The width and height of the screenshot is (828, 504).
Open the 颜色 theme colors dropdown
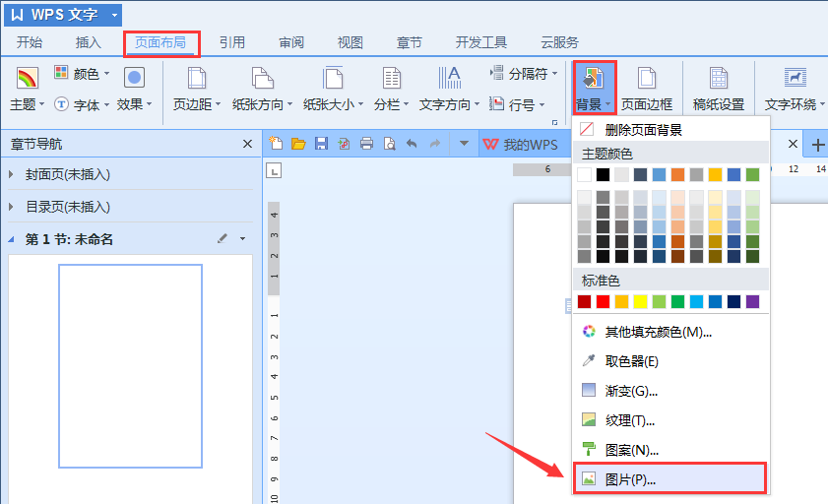coord(82,74)
